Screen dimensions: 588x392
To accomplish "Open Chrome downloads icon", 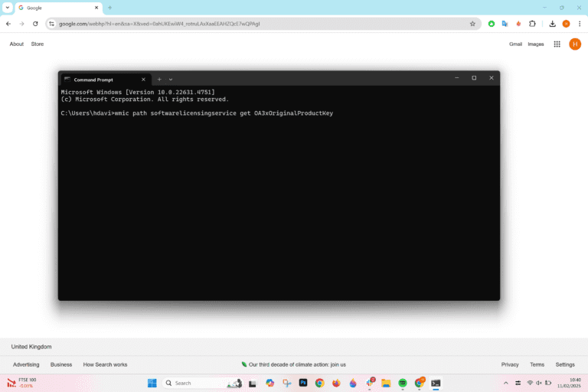I will pos(552,24).
